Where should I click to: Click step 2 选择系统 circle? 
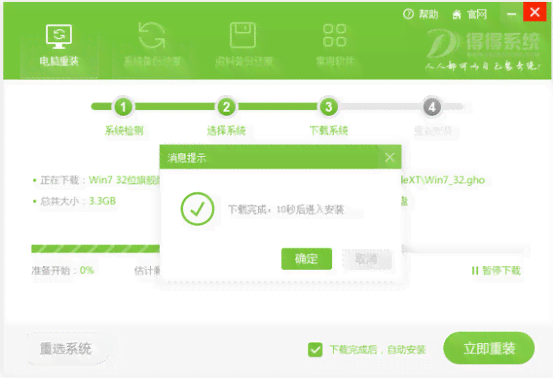pyautogui.click(x=226, y=107)
